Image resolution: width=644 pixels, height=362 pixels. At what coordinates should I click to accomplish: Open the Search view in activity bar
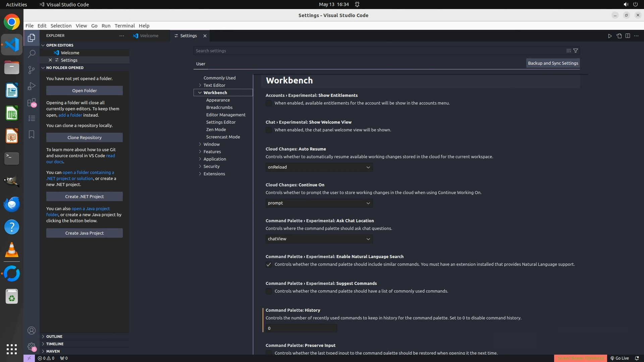(x=32, y=54)
